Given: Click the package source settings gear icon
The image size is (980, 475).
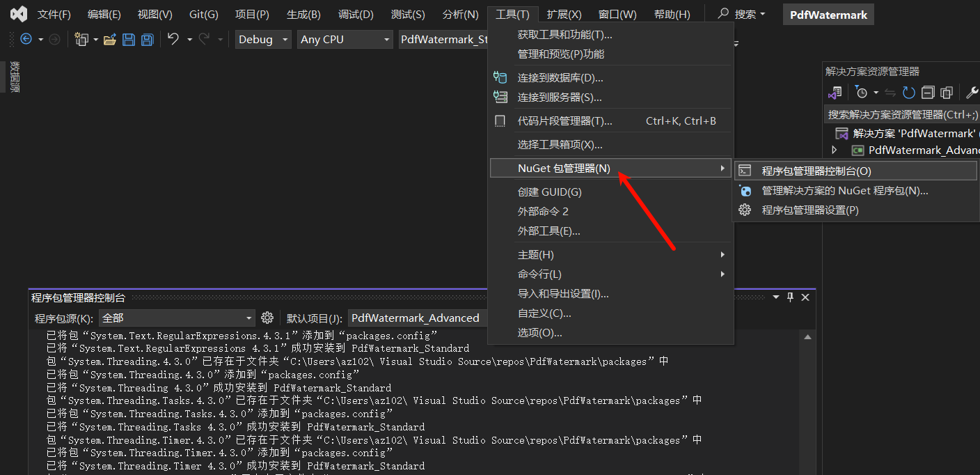Looking at the screenshot, I should coord(267,318).
